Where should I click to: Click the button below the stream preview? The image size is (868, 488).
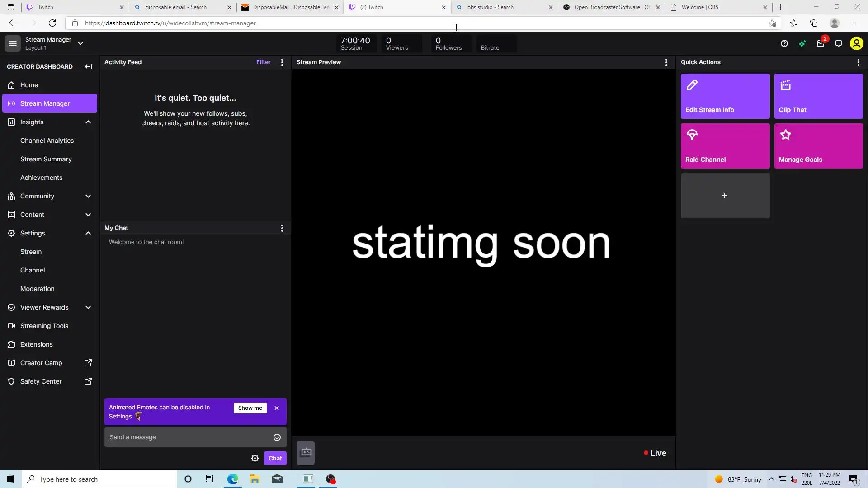click(x=306, y=453)
